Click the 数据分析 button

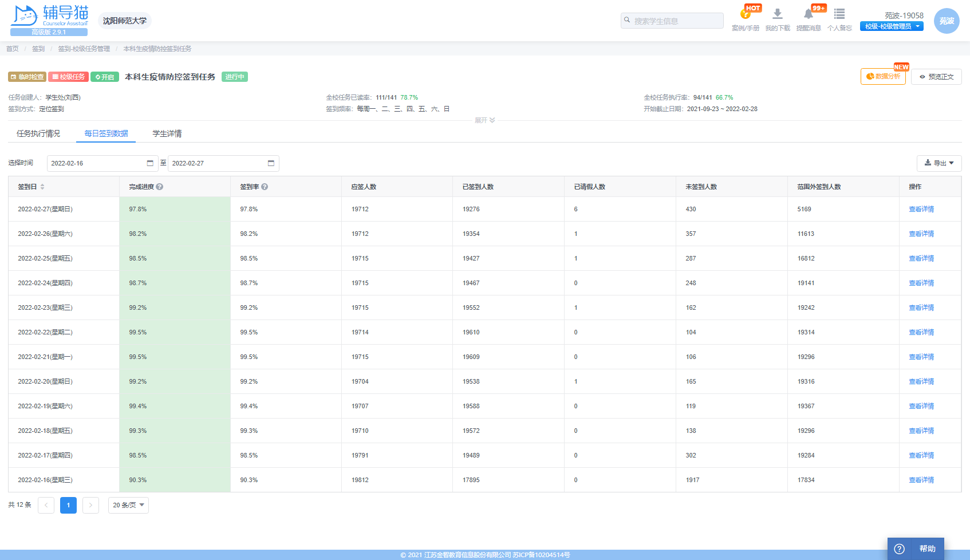click(x=882, y=77)
